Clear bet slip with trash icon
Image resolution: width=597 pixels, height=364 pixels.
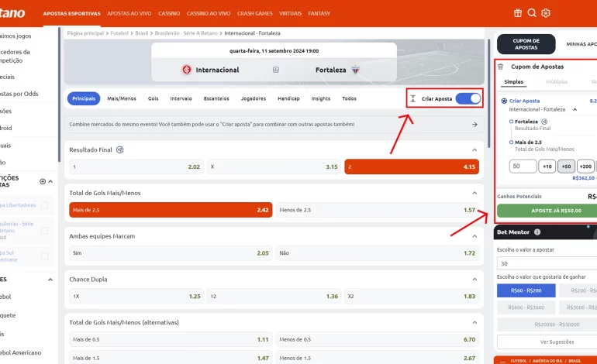[x=501, y=67]
